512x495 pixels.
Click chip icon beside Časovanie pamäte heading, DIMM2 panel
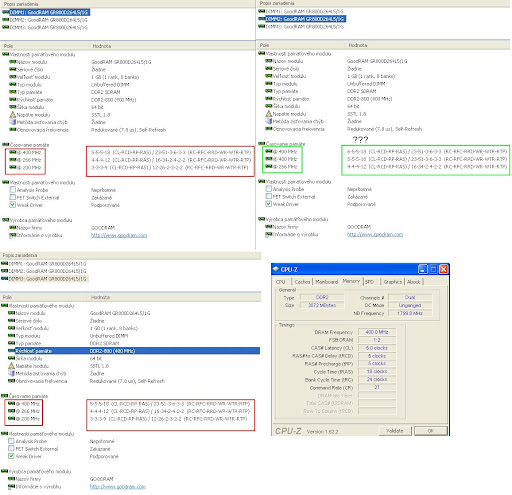262,144
